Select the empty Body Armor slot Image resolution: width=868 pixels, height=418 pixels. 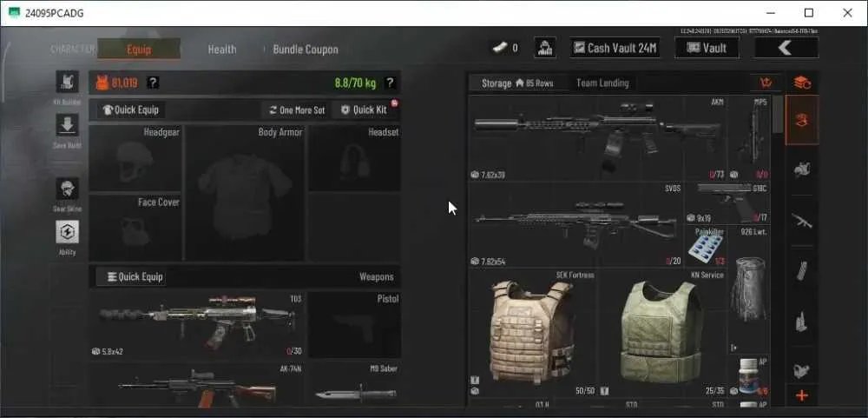pos(244,193)
